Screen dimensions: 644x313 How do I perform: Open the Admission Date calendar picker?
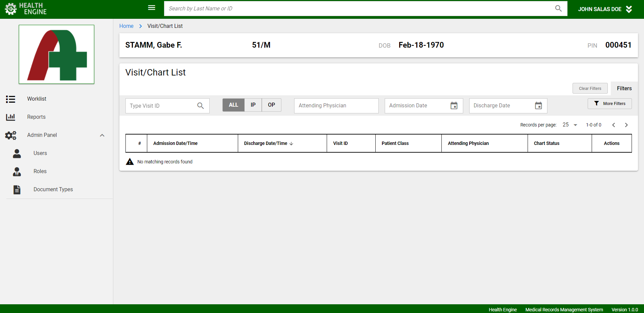pyautogui.click(x=454, y=106)
